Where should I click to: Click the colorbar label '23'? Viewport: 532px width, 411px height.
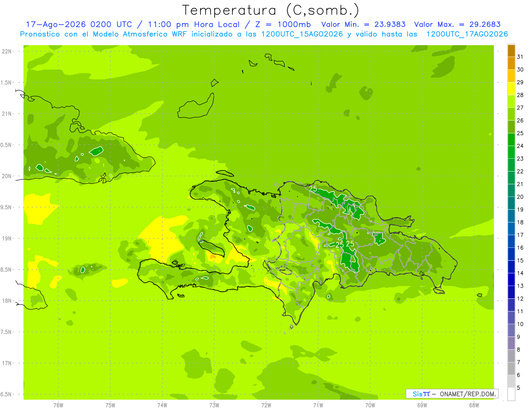point(520,159)
